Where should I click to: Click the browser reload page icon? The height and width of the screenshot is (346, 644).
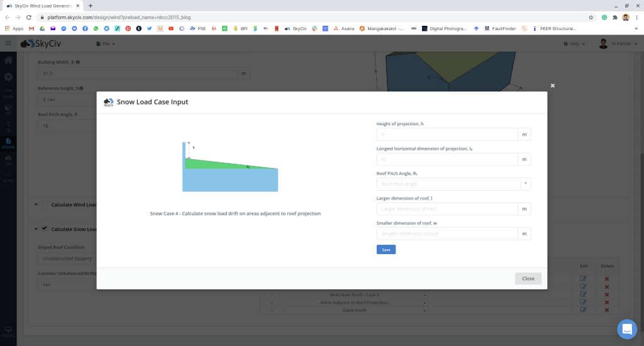(28, 17)
